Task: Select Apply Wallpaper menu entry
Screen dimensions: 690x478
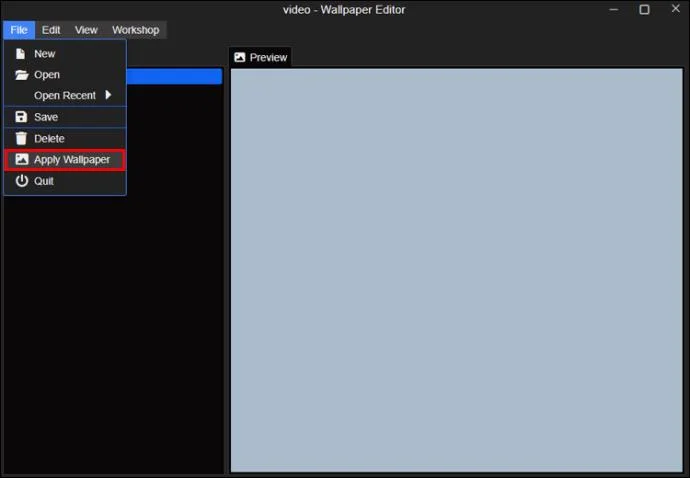Action: pyautogui.click(x=65, y=160)
